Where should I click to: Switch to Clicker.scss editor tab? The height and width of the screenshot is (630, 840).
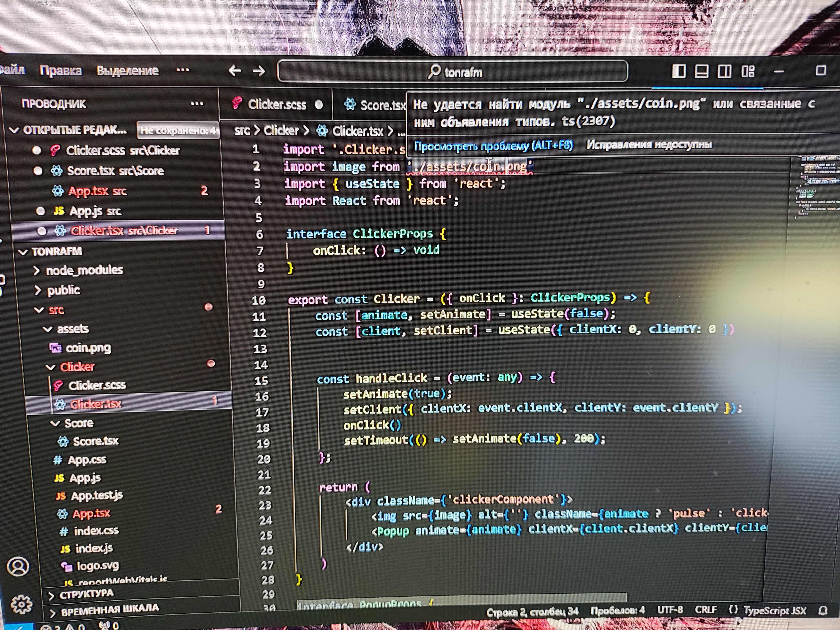[x=276, y=104]
